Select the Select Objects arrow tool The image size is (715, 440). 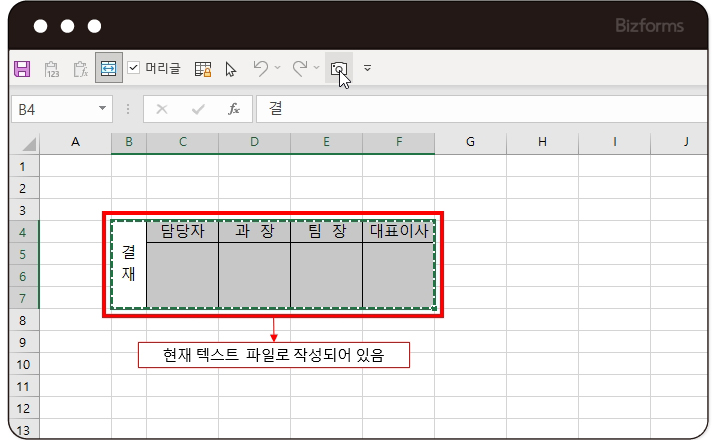[230, 69]
